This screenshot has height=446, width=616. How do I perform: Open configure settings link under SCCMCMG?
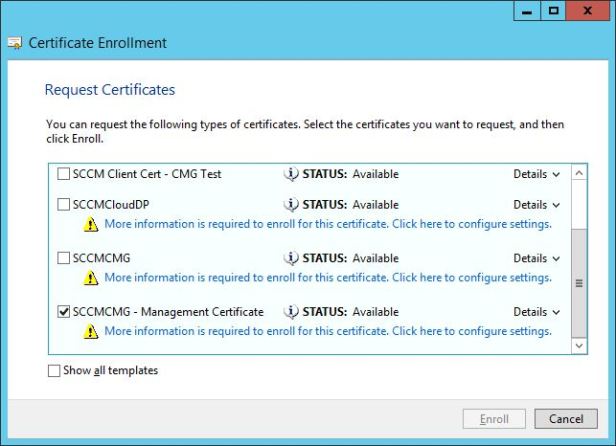point(328,277)
